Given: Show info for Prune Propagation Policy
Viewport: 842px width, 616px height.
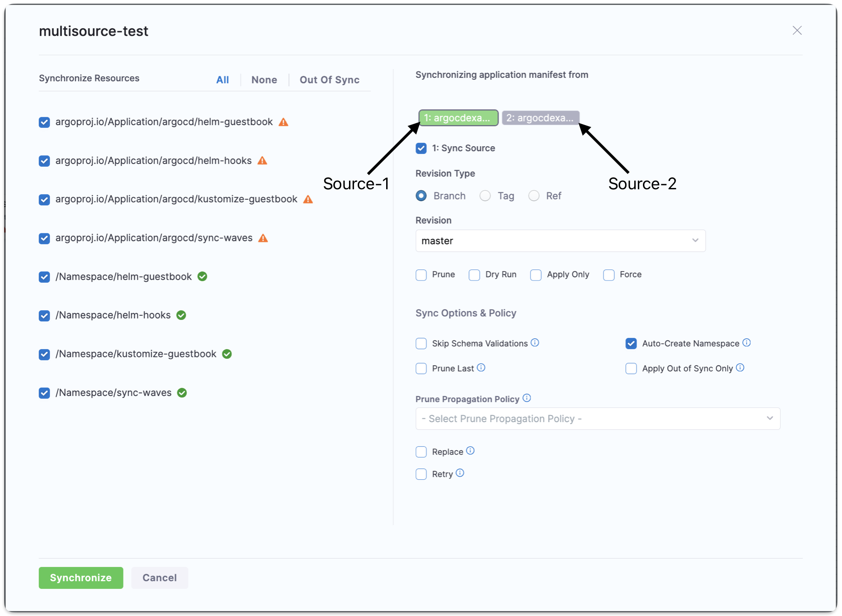Looking at the screenshot, I should pos(527,398).
